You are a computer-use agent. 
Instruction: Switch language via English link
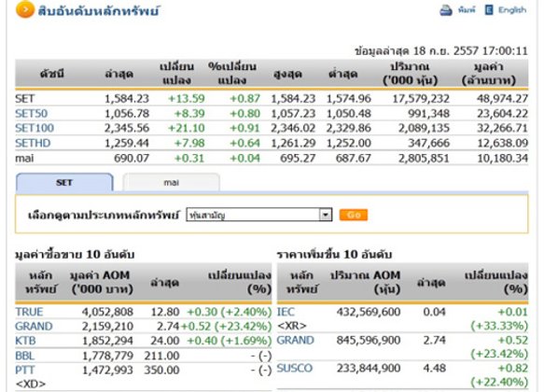tap(512, 10)
